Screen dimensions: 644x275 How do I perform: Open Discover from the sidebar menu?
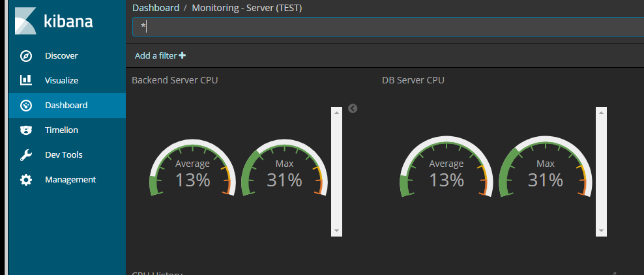pos(67,56)
